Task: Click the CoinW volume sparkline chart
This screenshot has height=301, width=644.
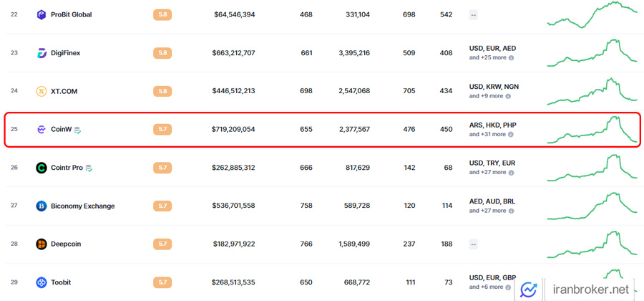Action: tap(592, 130)
